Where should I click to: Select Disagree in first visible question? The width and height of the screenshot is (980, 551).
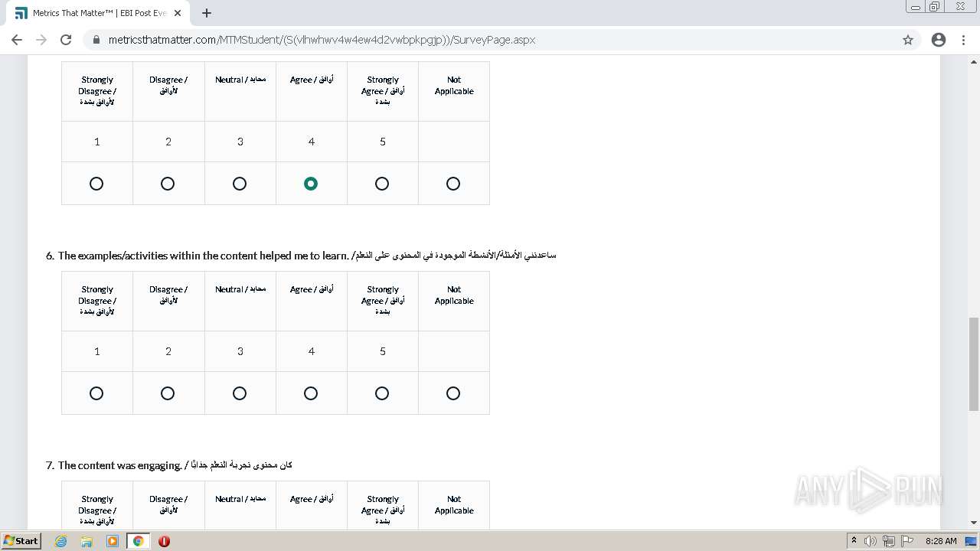click(x=168, y=184)
